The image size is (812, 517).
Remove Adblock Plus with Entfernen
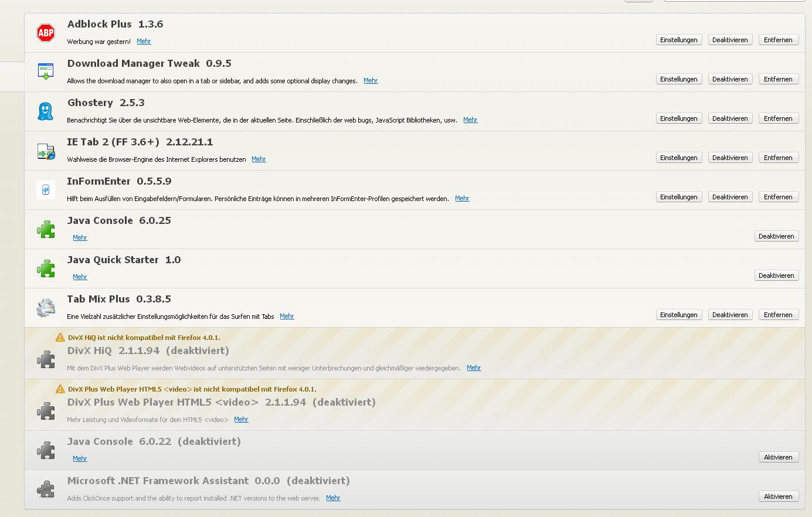click(x=778, y=40)
